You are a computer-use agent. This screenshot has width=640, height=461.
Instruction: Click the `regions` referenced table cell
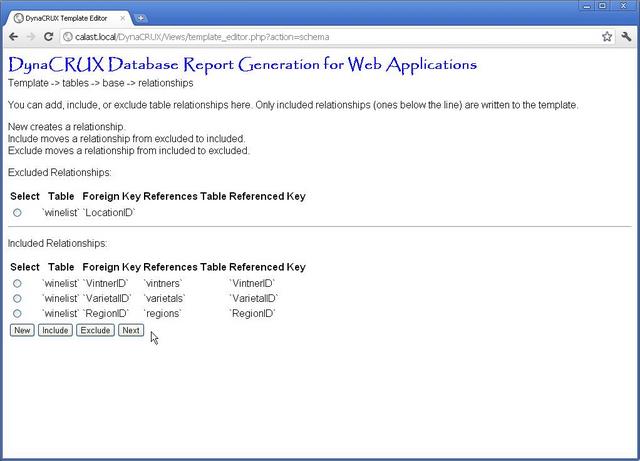tap(162, 314)
